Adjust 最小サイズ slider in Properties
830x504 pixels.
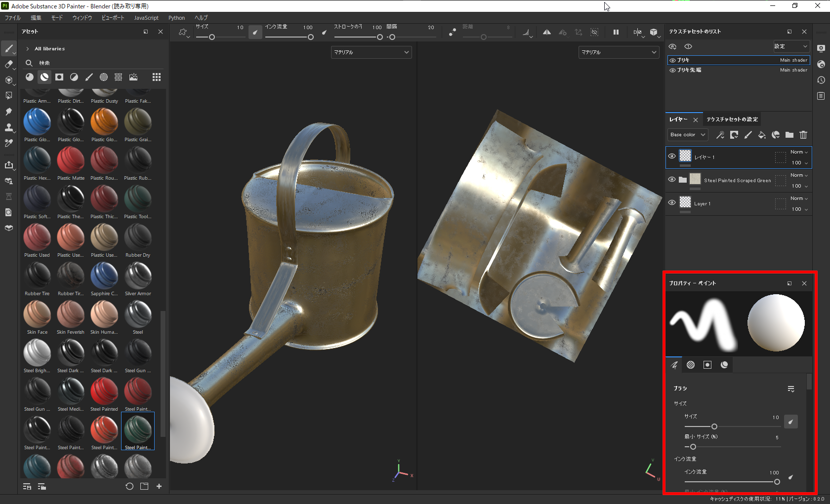733,447
